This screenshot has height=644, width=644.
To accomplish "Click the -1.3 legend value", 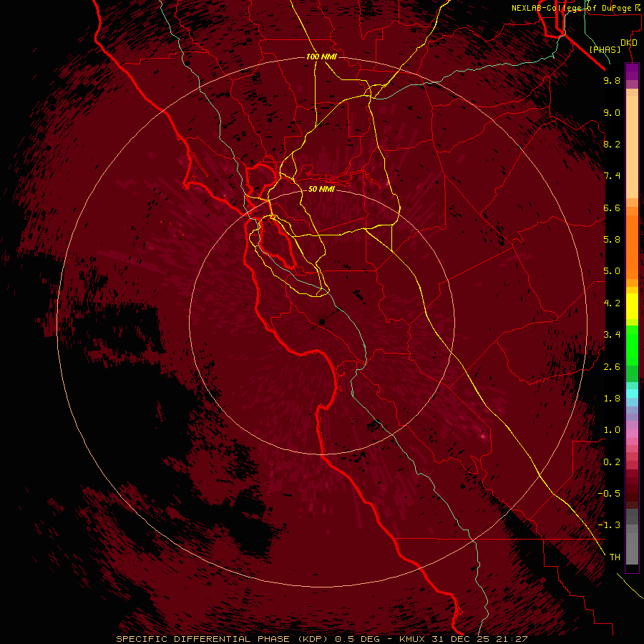I will pyautogui.click(x=609, y=525).
